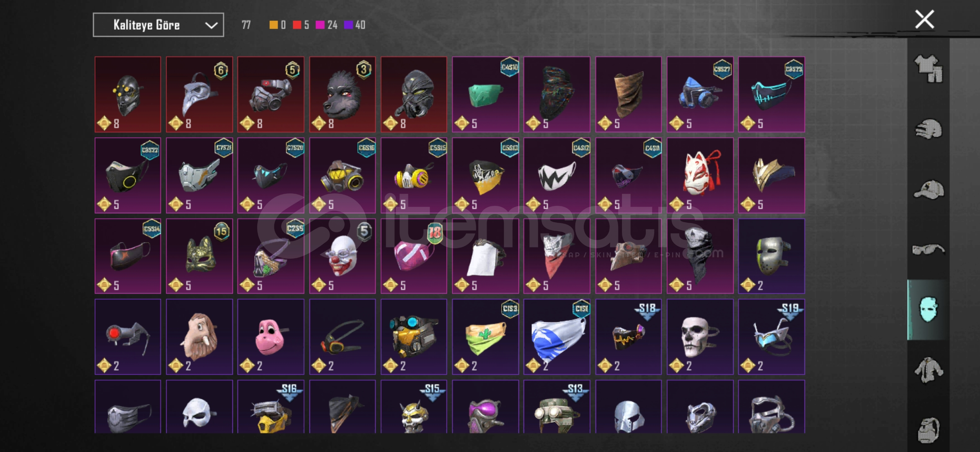Expand the Kaliteye Göre sort dropdown
The height and width of the screenshot is (452, 980).
pos(158,25)
